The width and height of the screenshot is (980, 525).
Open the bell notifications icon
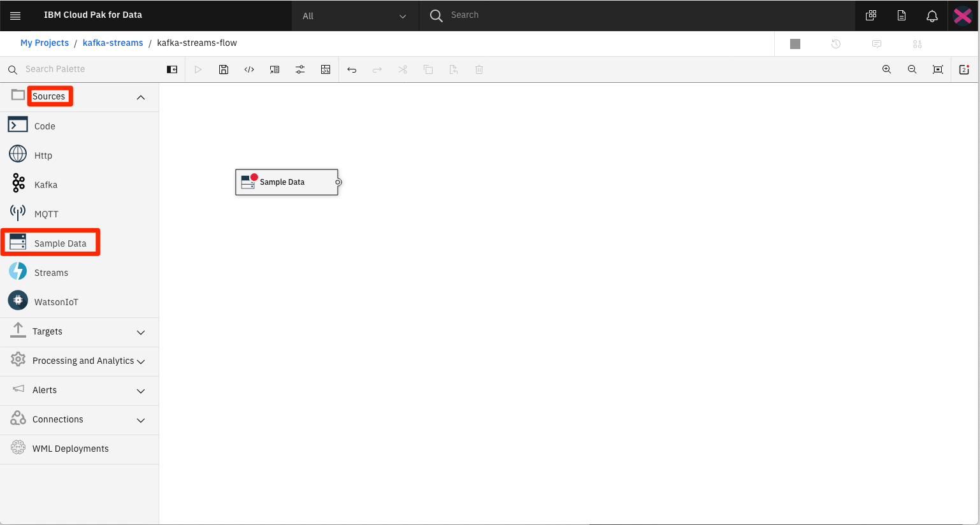click(932, 15)
